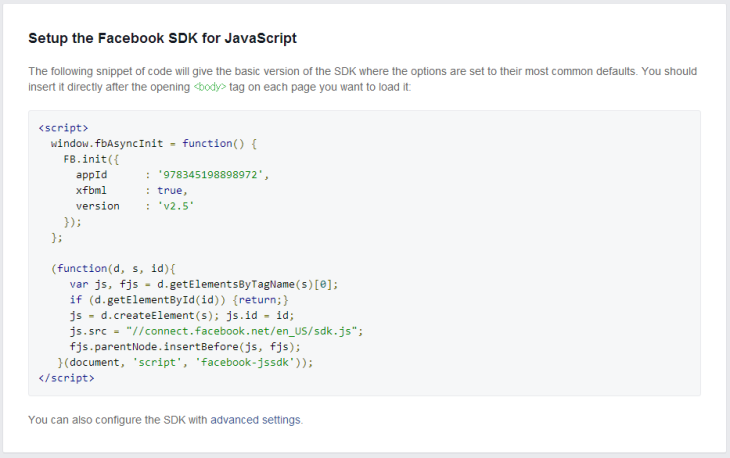Click the xfbml true setting line
This screenshot has width=730, height=458.
[131, 190]
